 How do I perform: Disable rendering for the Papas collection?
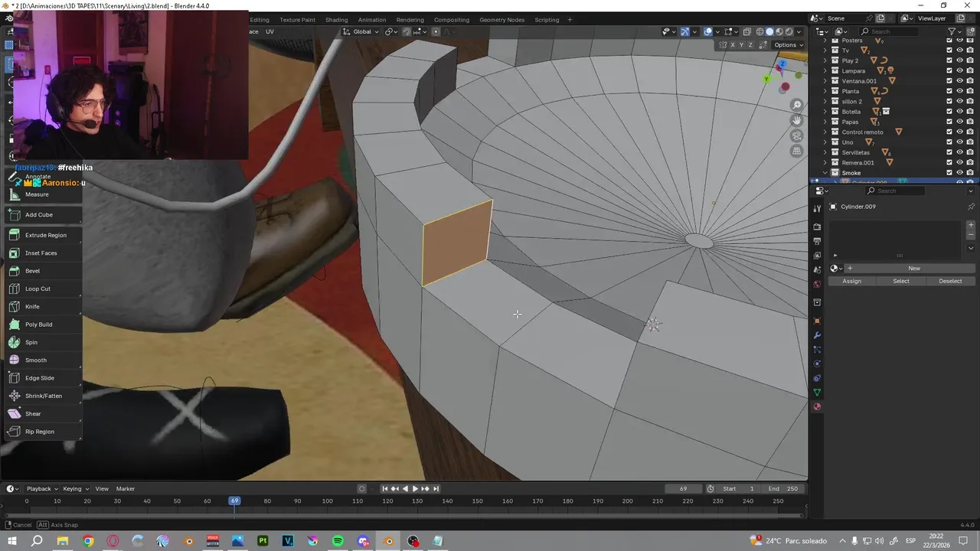[x=970, y=122]
